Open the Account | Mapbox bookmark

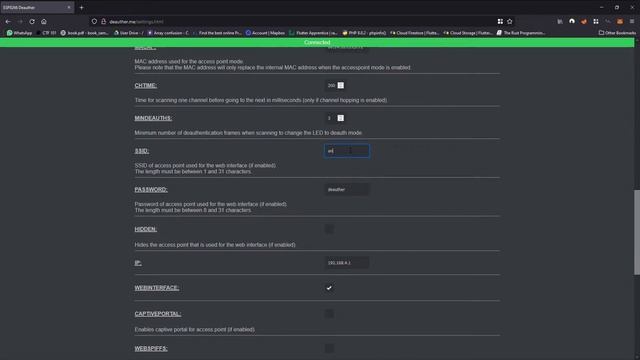pos(265,33)
